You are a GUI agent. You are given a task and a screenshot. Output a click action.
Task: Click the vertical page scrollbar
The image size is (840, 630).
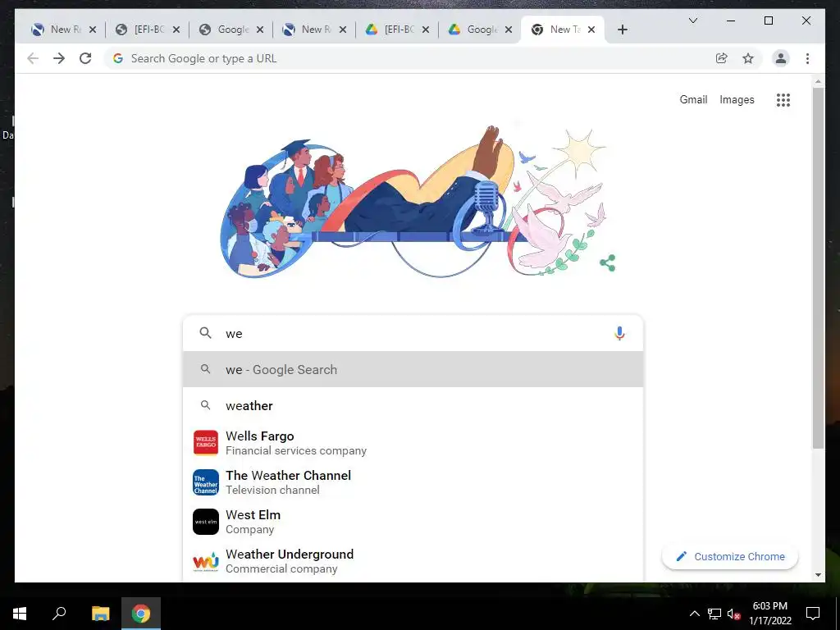tap(818, 268)
